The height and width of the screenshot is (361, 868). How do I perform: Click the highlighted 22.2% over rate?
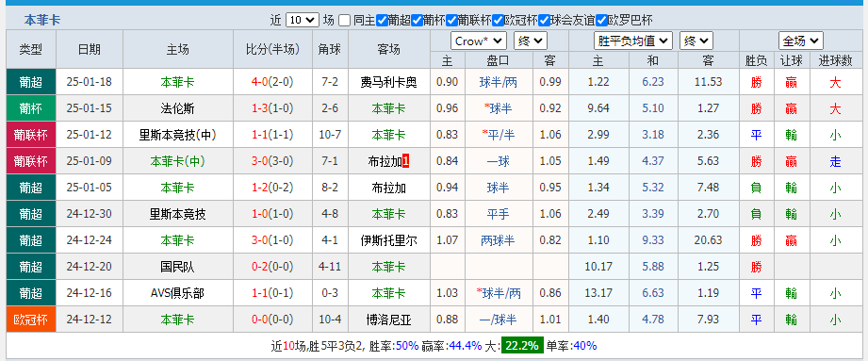522,346
